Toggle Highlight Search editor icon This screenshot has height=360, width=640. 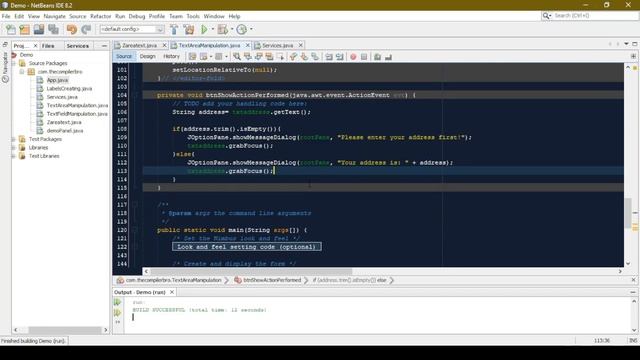point(269,57)
